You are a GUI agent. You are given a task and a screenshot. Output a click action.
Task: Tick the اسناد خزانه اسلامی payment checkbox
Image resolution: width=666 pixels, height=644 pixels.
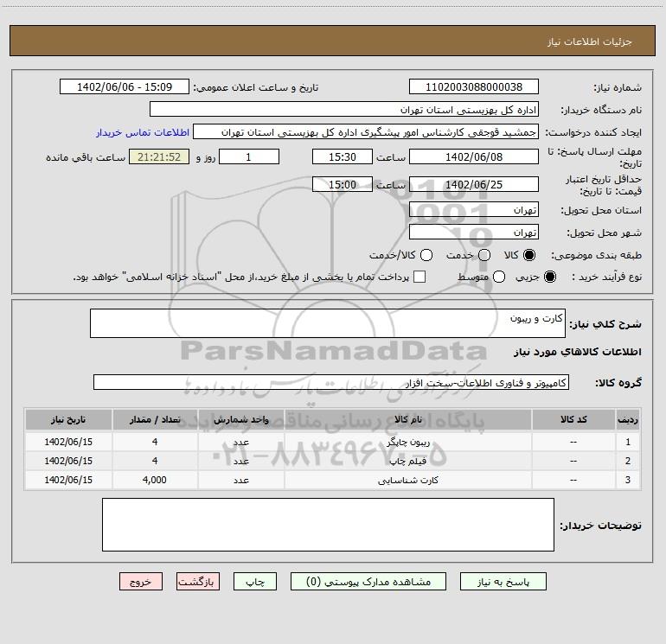pyautogui.click(x=419, y=277)
